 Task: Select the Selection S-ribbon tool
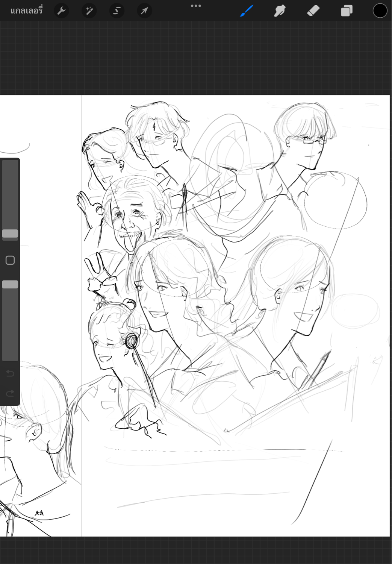[x=117, y=11]
